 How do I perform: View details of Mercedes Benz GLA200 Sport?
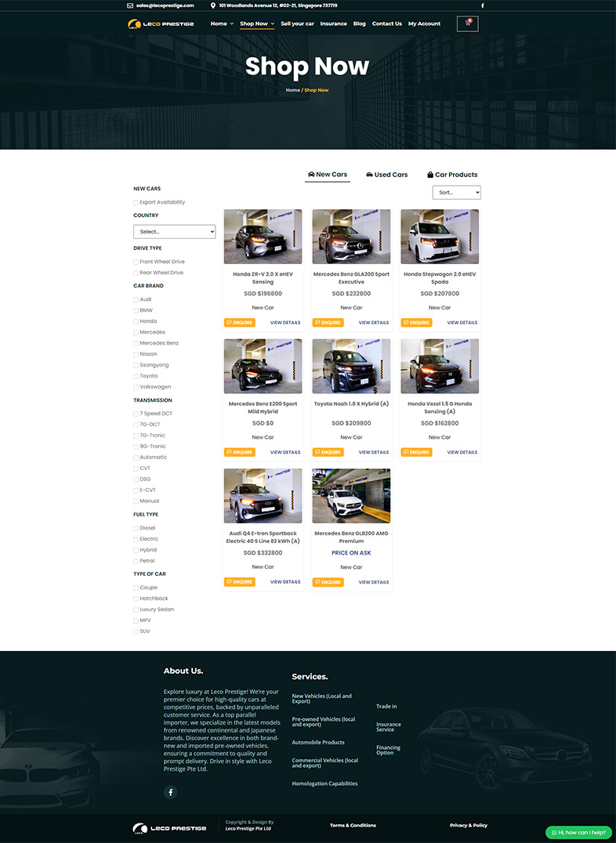(x=374, y=323)
